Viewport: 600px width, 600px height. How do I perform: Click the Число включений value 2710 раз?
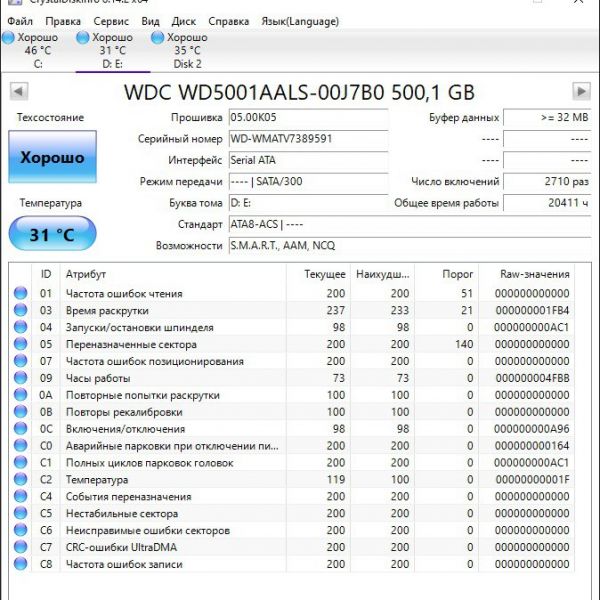coord(547,181)
